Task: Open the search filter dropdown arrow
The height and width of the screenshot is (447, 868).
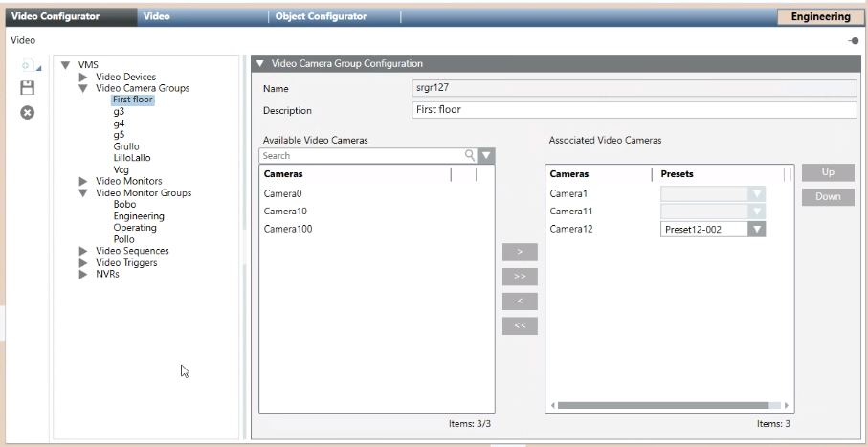Action: [x=486, y=155]
